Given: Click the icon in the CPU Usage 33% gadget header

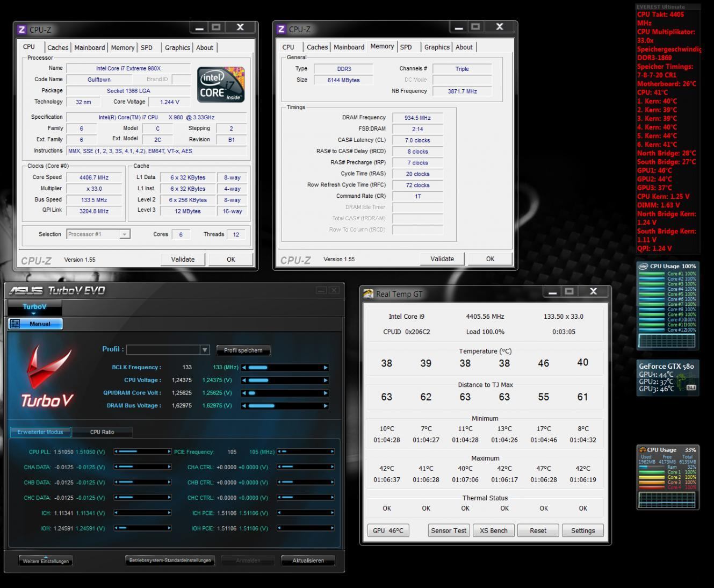Looking at the screenshot, I should point(643,450).
